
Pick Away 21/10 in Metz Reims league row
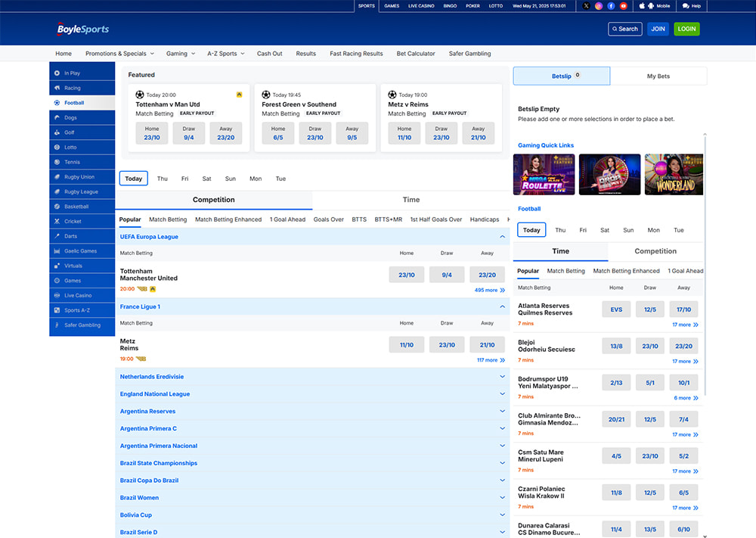[487, 345]
